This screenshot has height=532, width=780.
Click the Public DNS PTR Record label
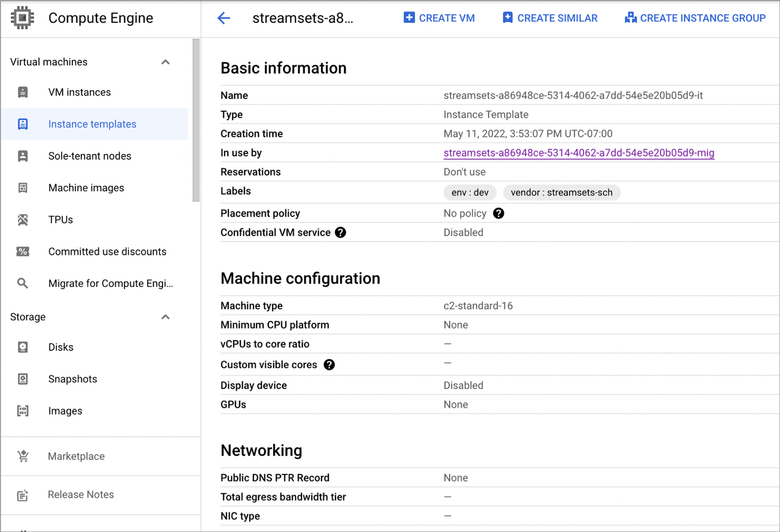(275, 478)
